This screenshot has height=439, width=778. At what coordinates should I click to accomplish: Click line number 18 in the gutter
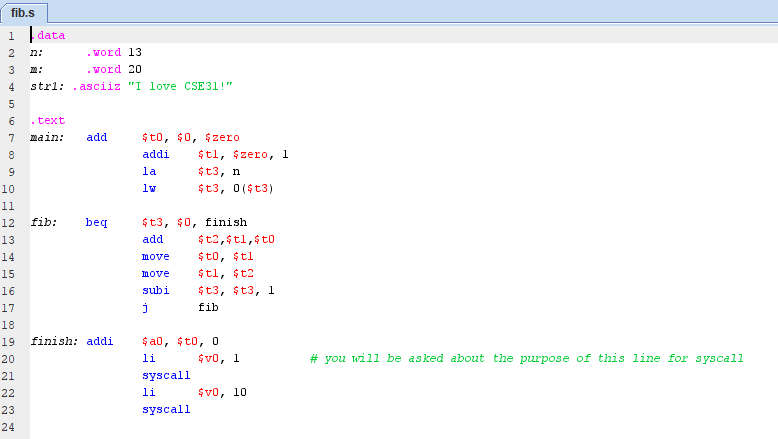[x=8, y=325]
